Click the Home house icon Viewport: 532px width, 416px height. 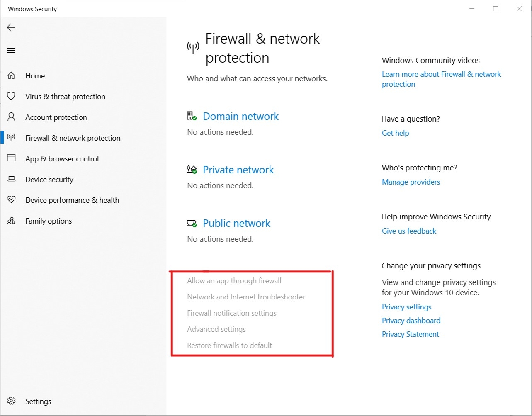point(11,75)
